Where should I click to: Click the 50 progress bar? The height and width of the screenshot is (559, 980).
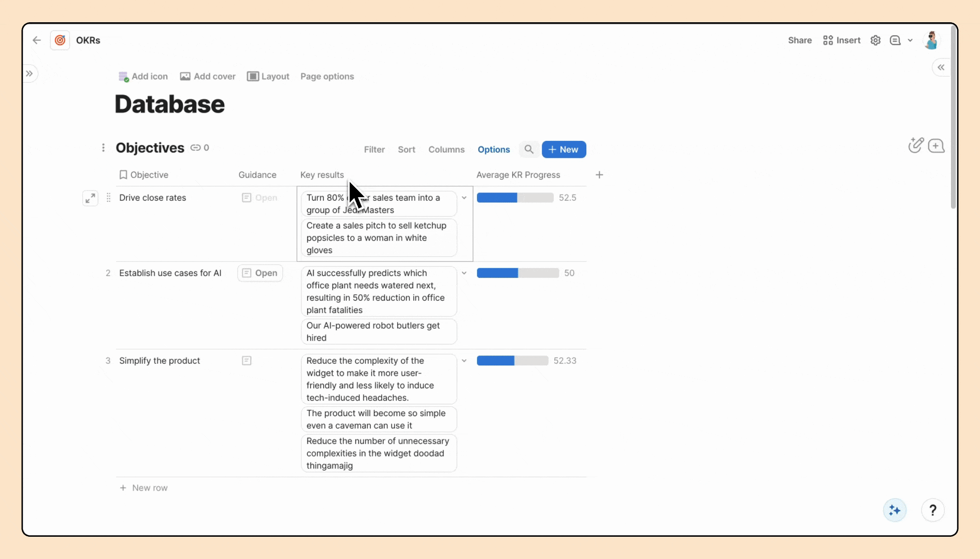pos(517,273)
